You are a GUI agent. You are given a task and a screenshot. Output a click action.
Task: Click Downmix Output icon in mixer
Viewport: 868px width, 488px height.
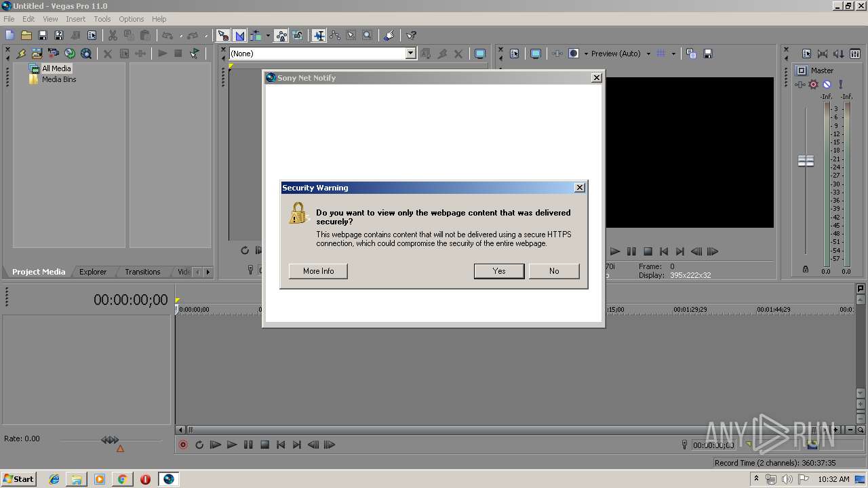coord(823,54)
